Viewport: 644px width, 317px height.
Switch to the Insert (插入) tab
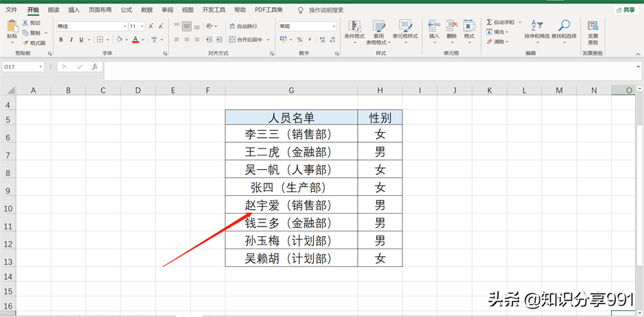coord(74,10)
